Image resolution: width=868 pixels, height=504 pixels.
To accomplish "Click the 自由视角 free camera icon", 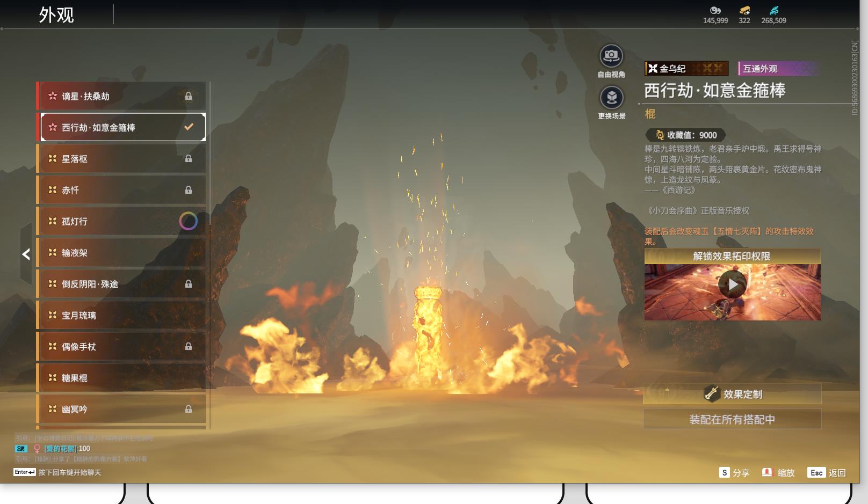I will pos(611,56).
